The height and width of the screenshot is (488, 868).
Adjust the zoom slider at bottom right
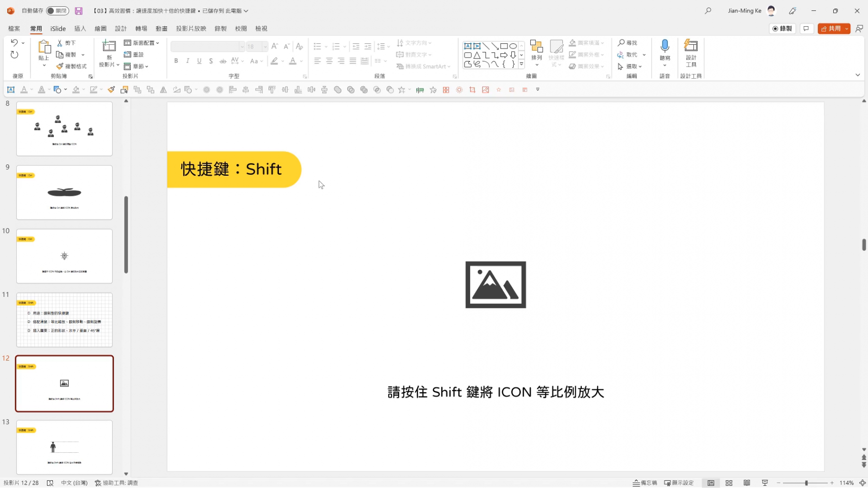click(x=807, y=483)
